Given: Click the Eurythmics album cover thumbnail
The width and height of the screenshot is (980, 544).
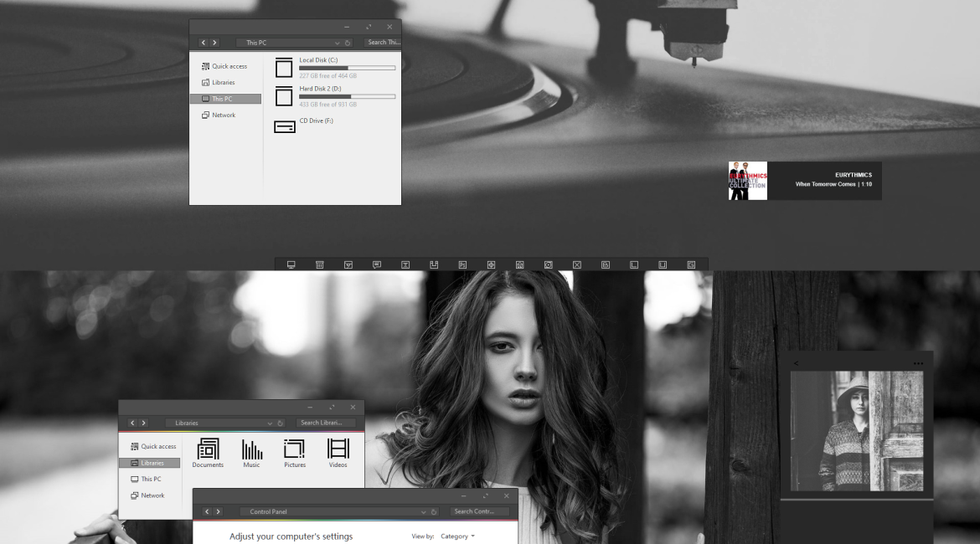Looking at the screenshot, I should 747,181.
